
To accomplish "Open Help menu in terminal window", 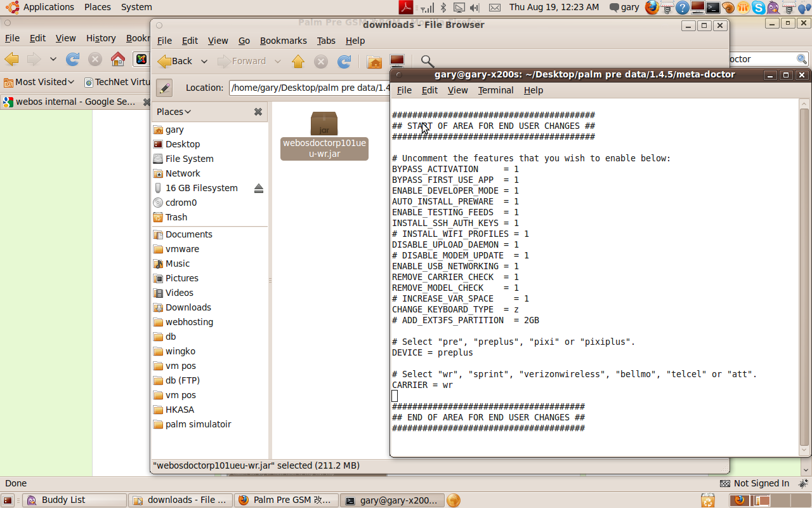I will pos(534,90).
